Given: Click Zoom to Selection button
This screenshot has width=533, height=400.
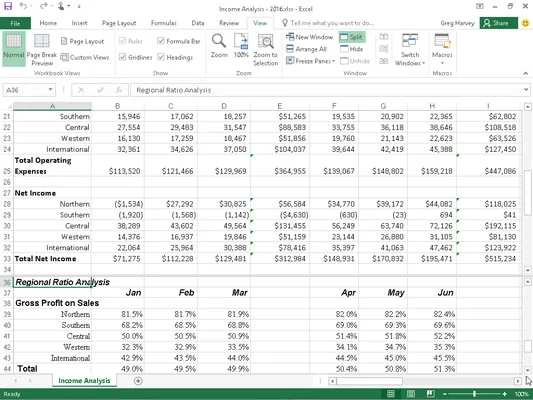Looking at the screenshot, I should pos(265,50).
